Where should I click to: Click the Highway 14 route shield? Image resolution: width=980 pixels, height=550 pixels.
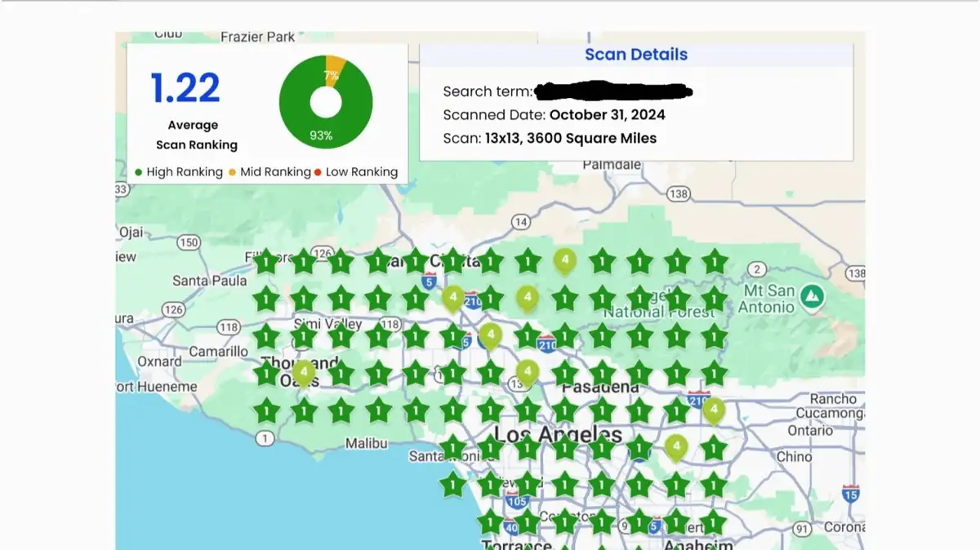521,221
